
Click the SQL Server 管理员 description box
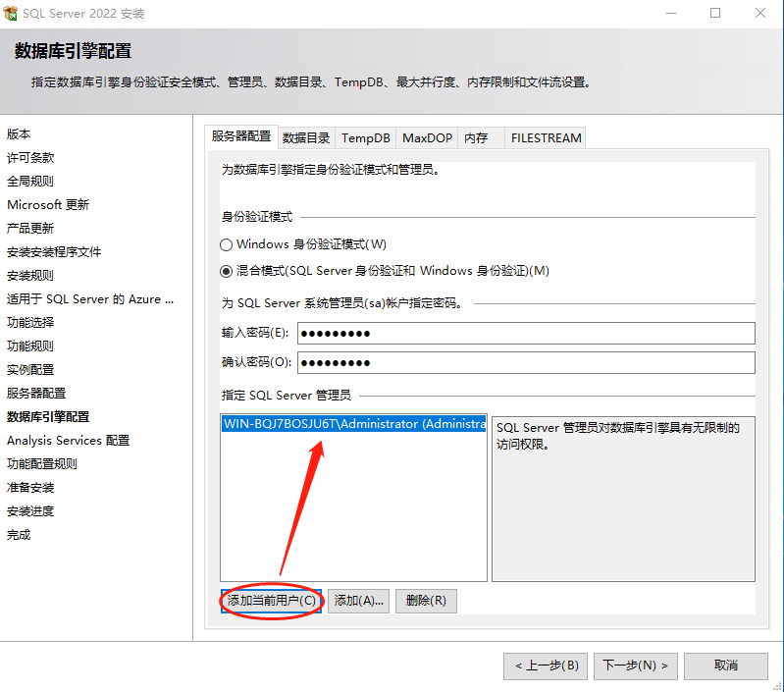click(623, 499)
